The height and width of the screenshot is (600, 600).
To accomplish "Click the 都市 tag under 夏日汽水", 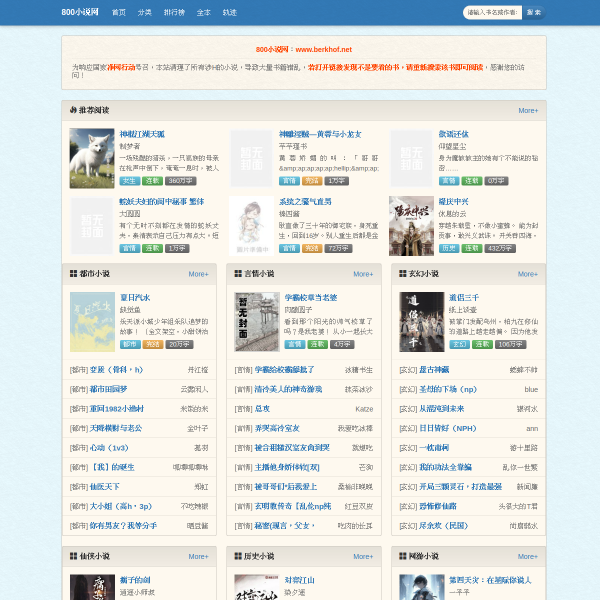I will [130, 344].
